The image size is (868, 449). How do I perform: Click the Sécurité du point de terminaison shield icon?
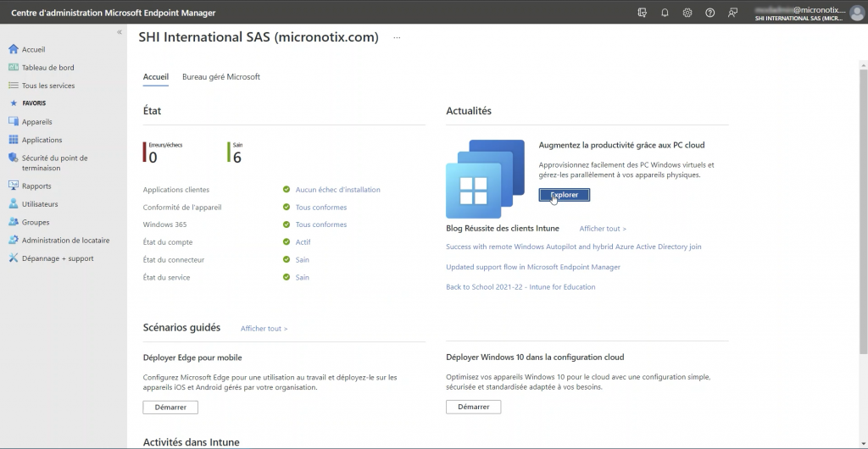pos(14,158)
